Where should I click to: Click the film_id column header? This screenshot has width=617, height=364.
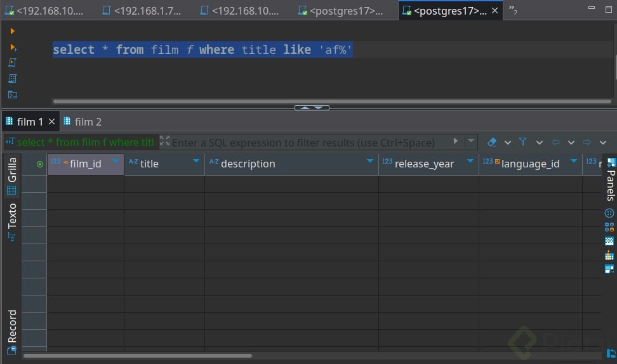(x=86, y=164)
